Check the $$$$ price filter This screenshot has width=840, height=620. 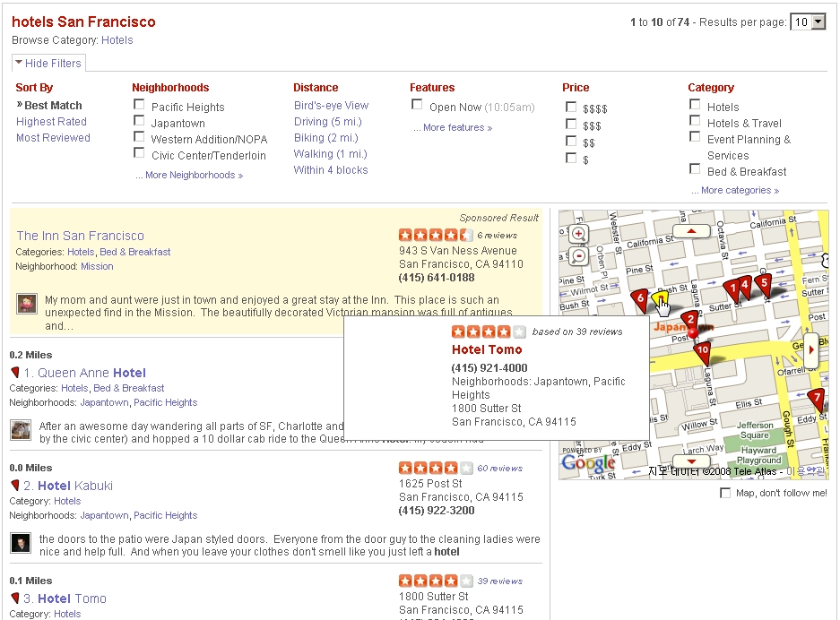pyautogui.click(x=571, y=108)
